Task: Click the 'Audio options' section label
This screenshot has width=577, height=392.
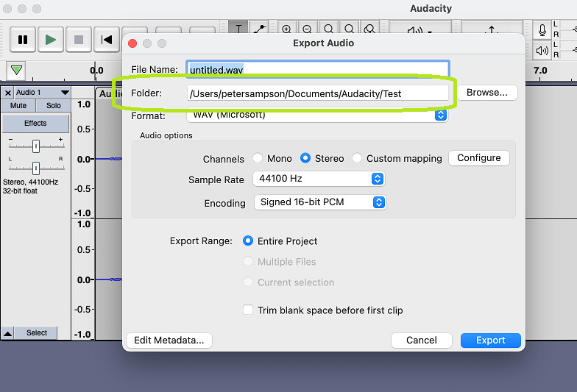Action: pos(166,135)
